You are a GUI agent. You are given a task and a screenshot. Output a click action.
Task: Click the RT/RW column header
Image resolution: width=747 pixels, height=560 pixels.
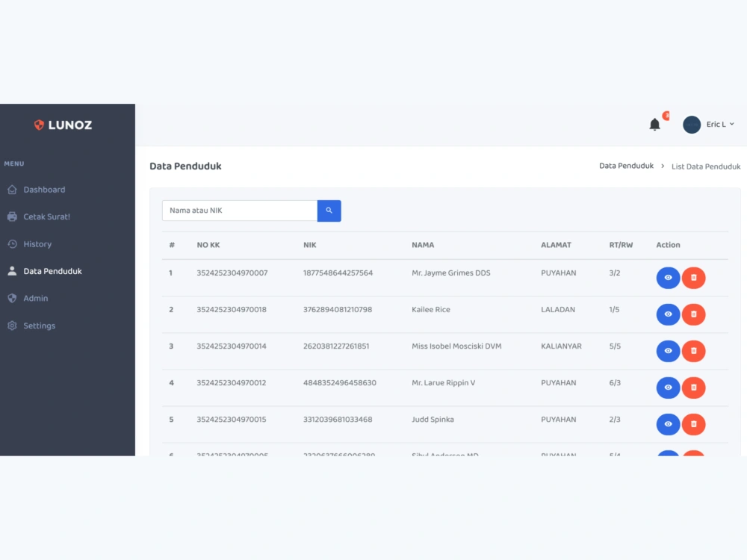[x=621, y=245]
